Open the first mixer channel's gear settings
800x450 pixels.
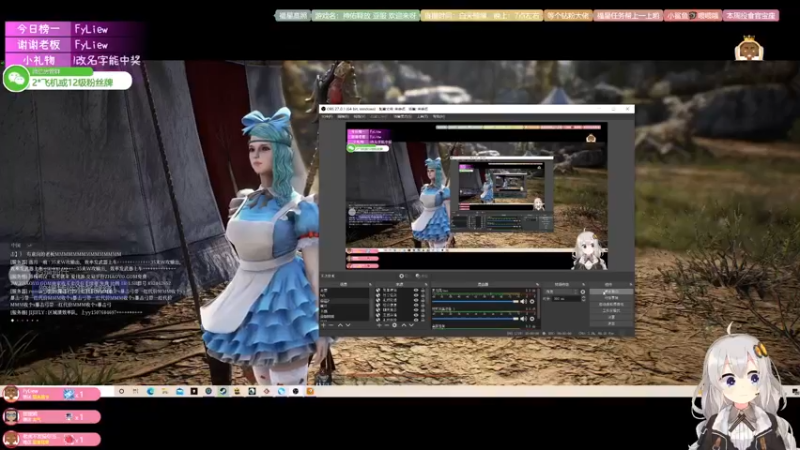(x=532, y=302)
